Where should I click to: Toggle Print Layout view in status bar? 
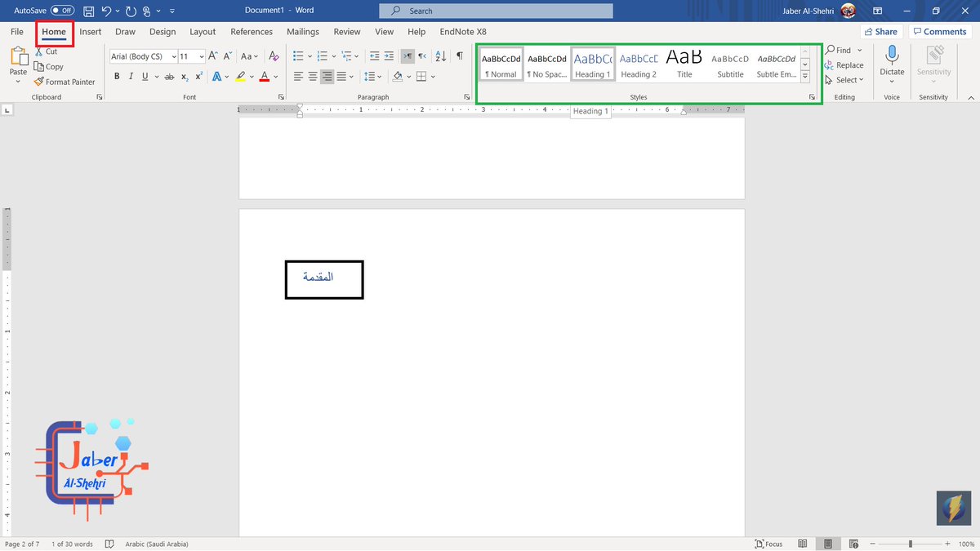coord(828,544)
